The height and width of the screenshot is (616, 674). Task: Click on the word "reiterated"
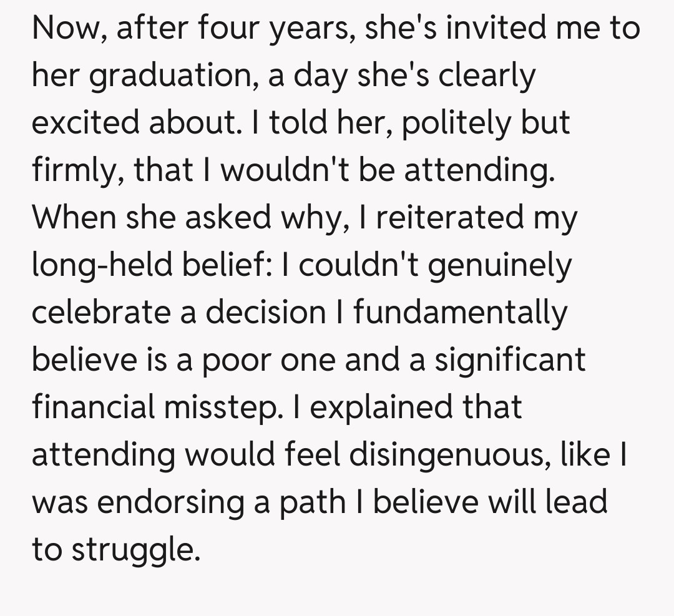pyautogui.click(x=447, y=218)
